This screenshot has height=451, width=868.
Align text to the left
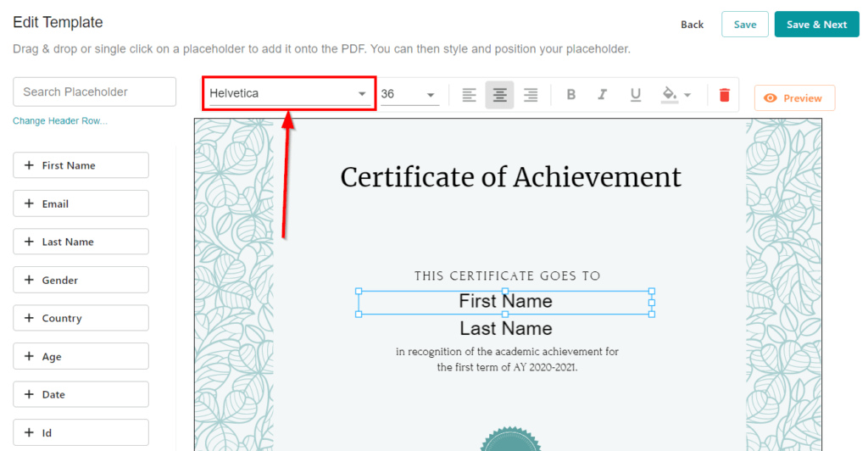pyautogui.click(x=469, y=95)
